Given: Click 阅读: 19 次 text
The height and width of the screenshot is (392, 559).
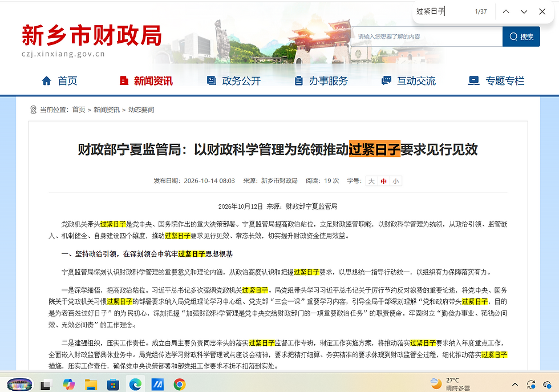Looking at the screenshot, I should click(x=322, y=181).
